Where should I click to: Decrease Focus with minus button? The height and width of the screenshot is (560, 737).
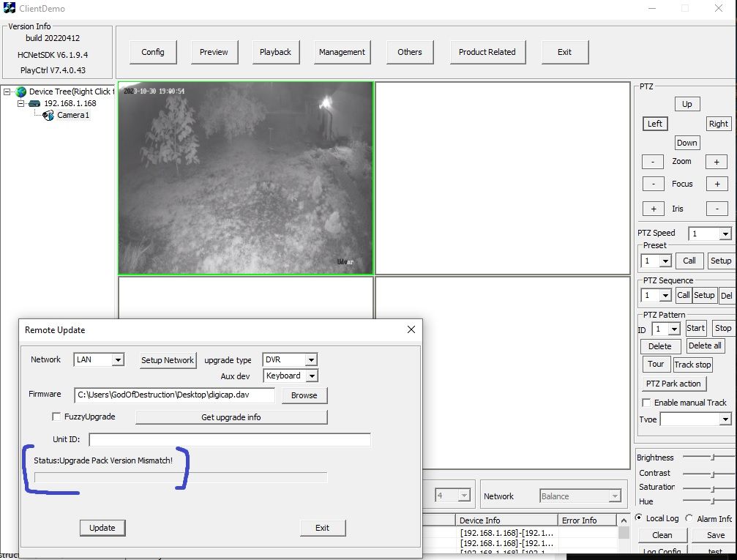click(654, 184)
